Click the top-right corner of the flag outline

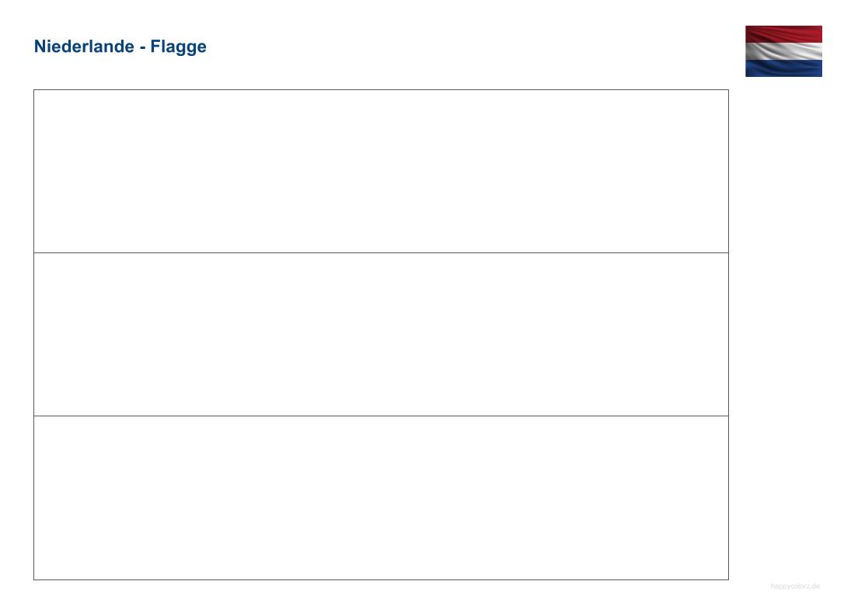tap(728, 89)
